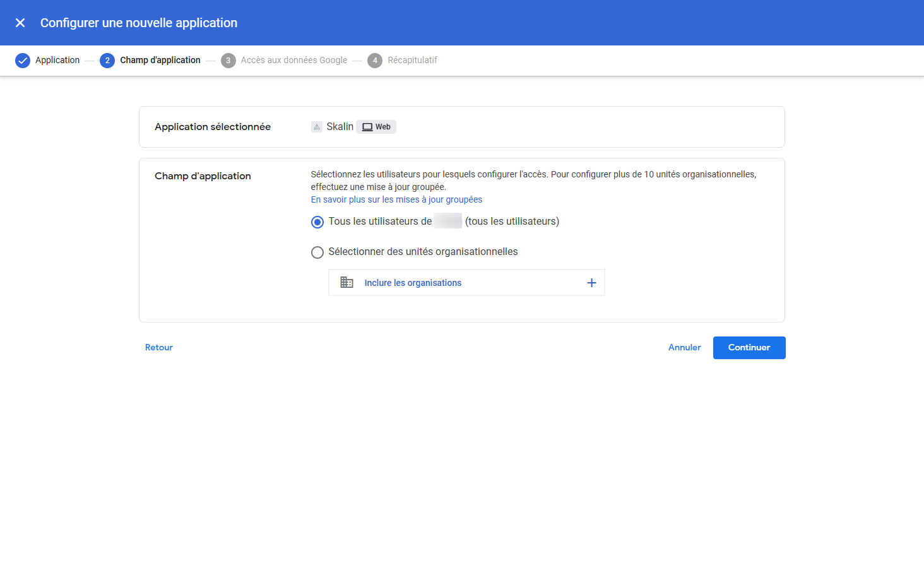Select the Champ d'application step label
Viewport: 924px width, 570px height.
coord(160,61)
